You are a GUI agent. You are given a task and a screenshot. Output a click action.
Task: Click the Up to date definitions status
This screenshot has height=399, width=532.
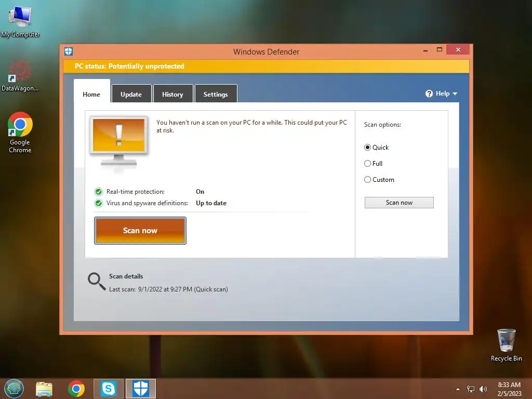[x=211, y=203]
